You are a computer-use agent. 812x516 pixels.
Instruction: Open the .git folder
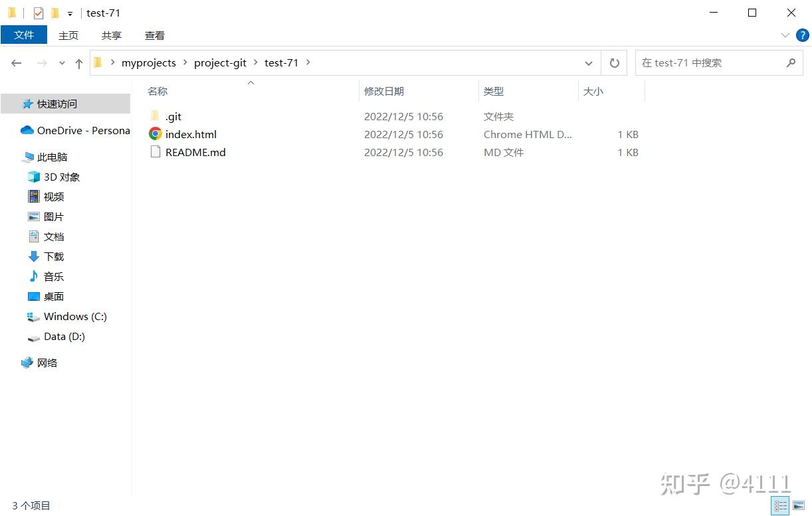point(173,116)
